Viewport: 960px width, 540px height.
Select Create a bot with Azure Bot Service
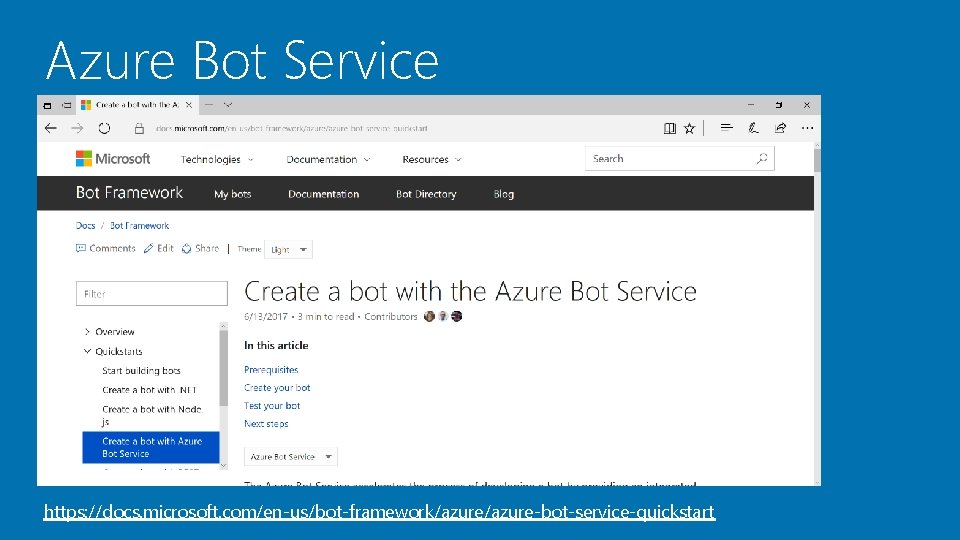coord(151,447)
